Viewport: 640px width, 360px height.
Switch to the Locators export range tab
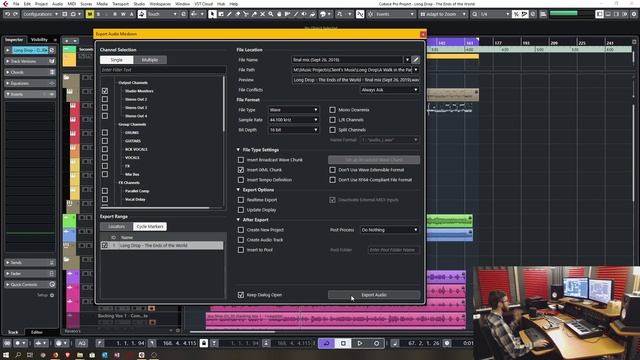tap(116, 227)
